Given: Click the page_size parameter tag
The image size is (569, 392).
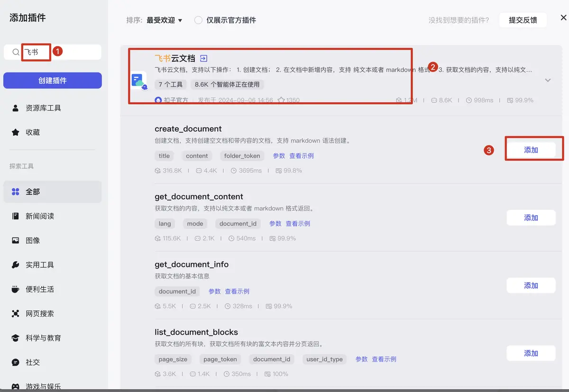Looking at the screenshot, I should pyautogui.click(x=173, y=359).
